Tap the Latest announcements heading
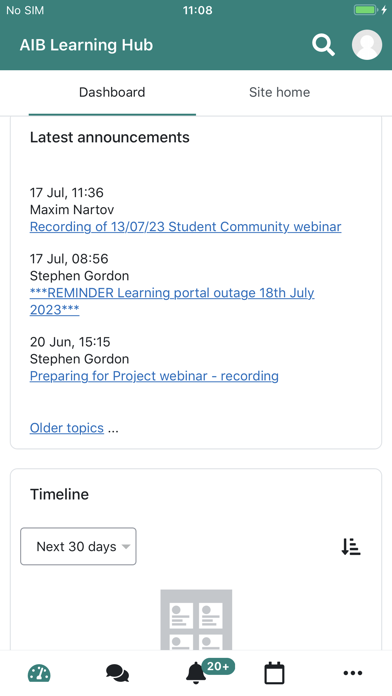This screenshot has height=696, width=392. [x=110, y=137]
